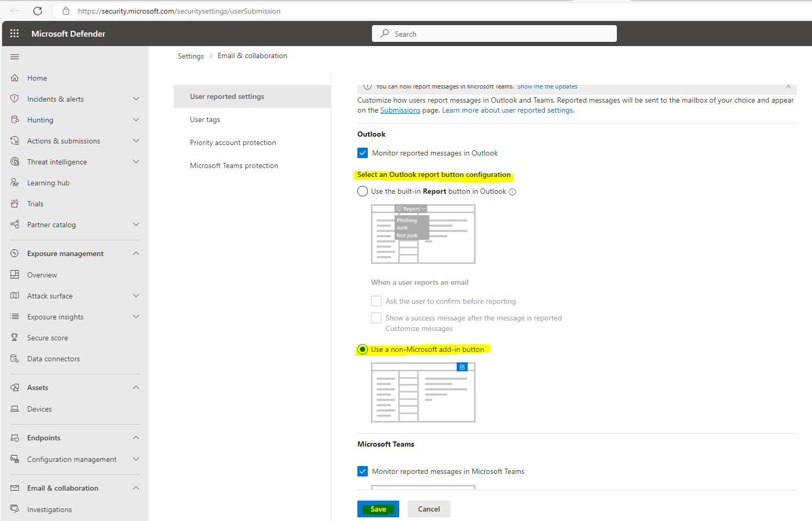Viewport: 812px width, 521px height.
Task: Click the Save button
Action: 378,508
